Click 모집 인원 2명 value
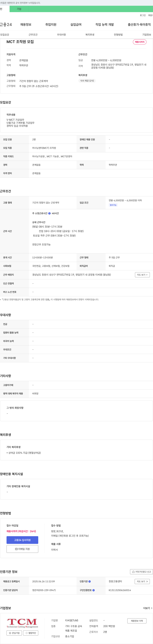 (x=34, y=140)
